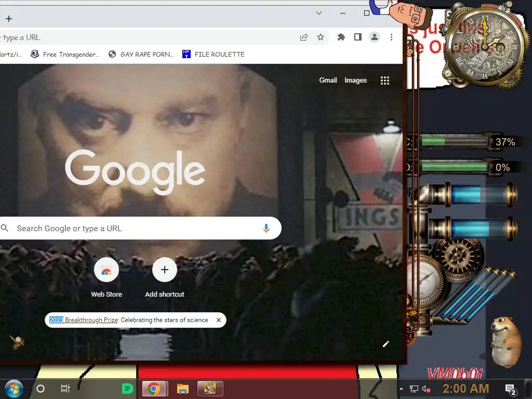The image size is (532, 399).
Task: Open the Google Images link
Action: coord(355,81)
